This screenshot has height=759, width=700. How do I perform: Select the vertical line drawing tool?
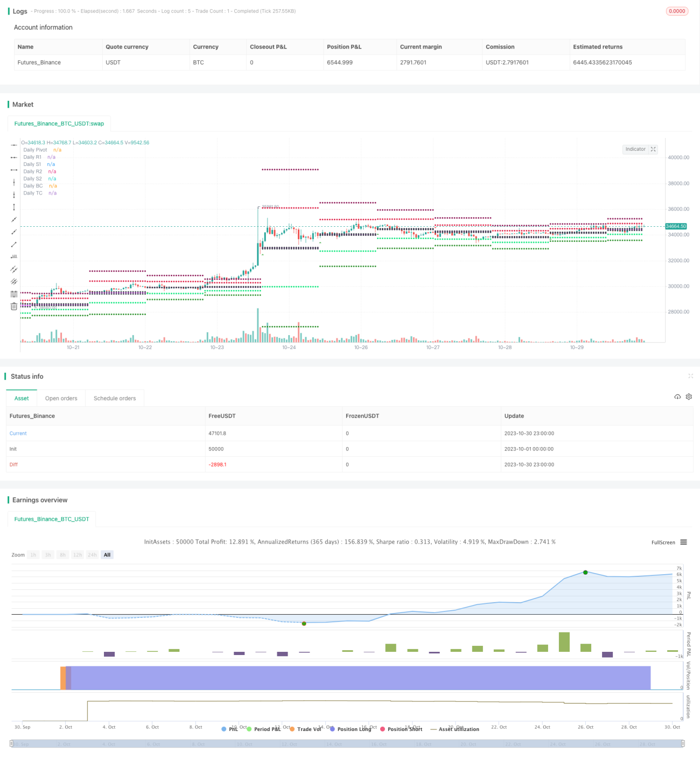coord(14,182)
